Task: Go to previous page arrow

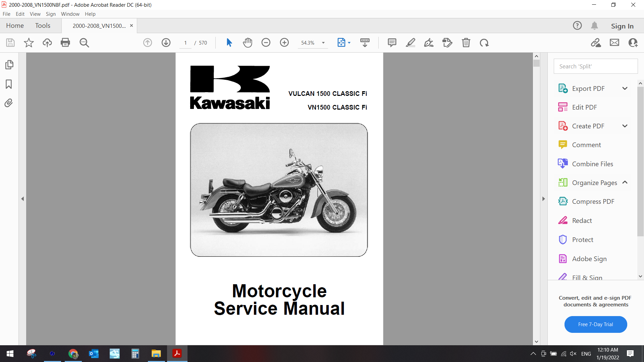Action: (x=148, y=43)
